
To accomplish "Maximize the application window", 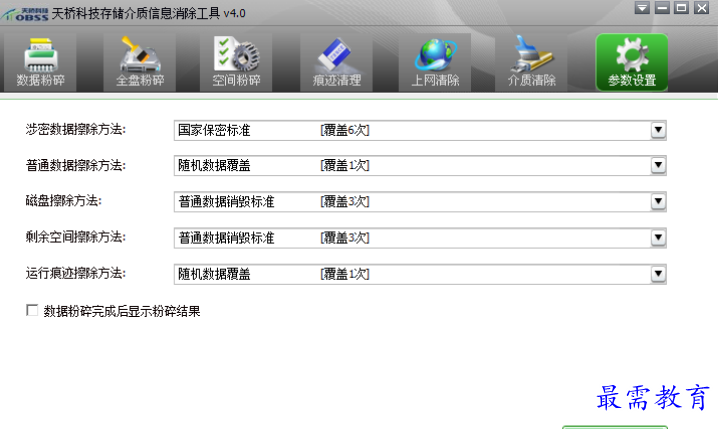I will [x=681, y=8].
